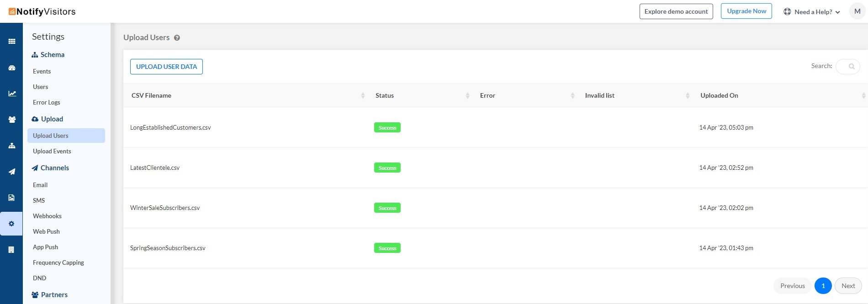The height and width of the screenshot is (304, 868).
Task: Open Frequency Capping settings
Action: pyautogui.click(x=58, y=262)
